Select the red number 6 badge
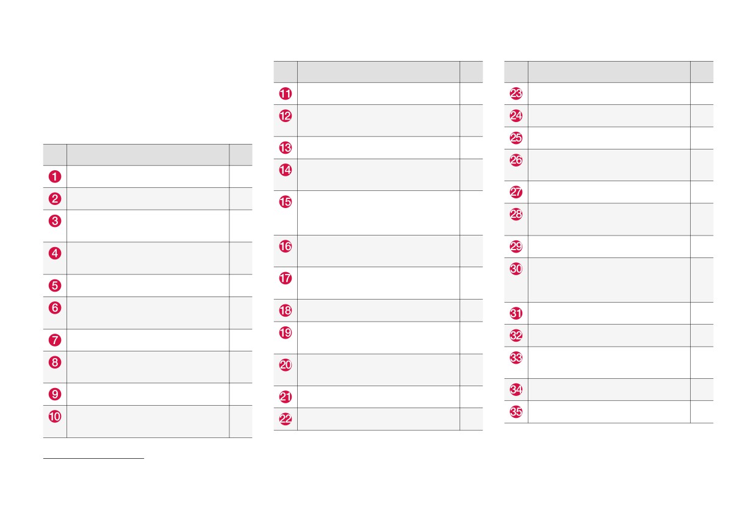The width and height of the screenshot is (756, 532). 55,308
